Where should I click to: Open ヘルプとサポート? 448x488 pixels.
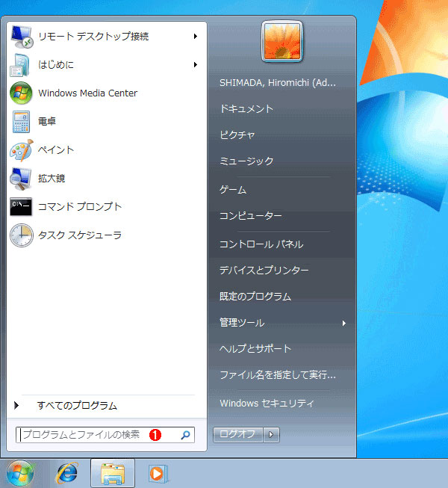coord(255,348)
